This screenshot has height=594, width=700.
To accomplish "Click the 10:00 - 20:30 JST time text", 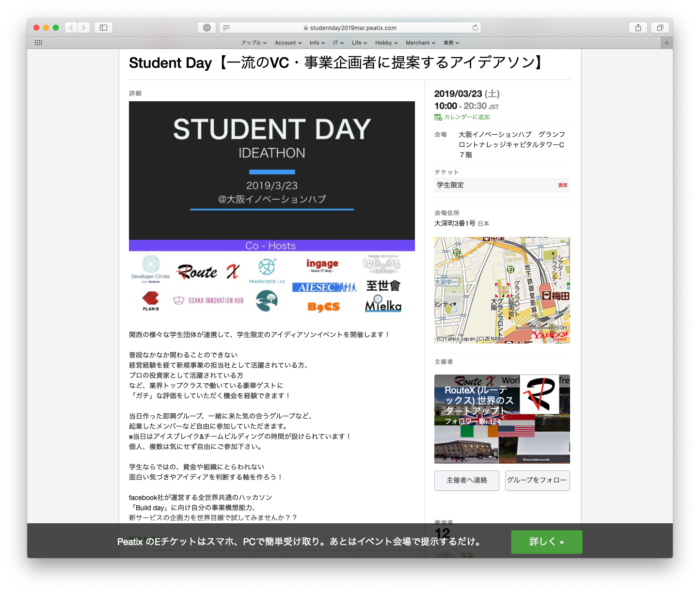I will click(467, 106).
